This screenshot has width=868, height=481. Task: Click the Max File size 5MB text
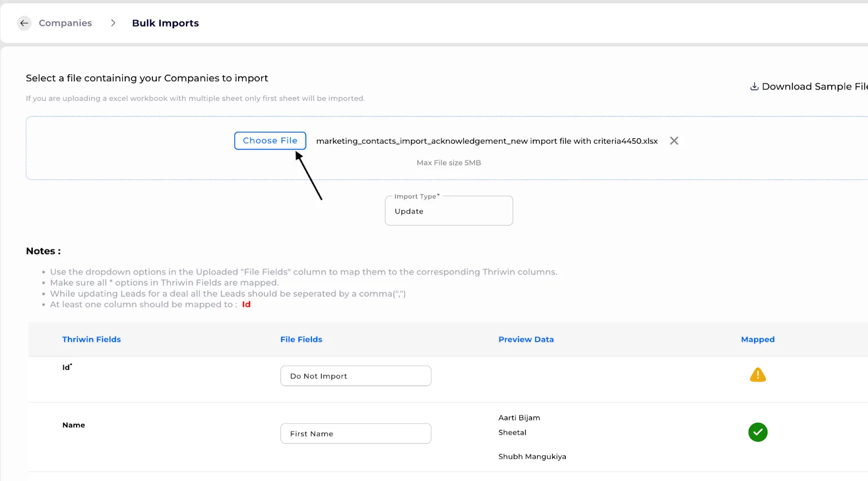pos(449,163)
